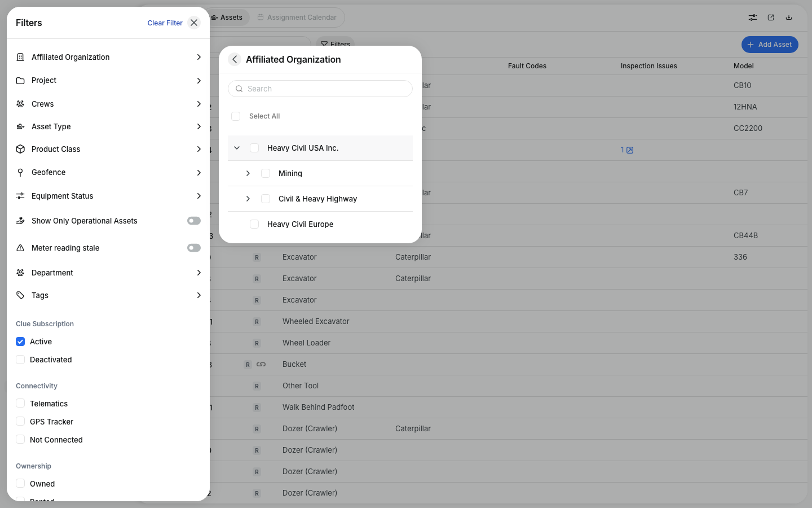Viewport: 812px width, 508px height.
Task: Click the Clear Filter link
Action: [165, 23]
